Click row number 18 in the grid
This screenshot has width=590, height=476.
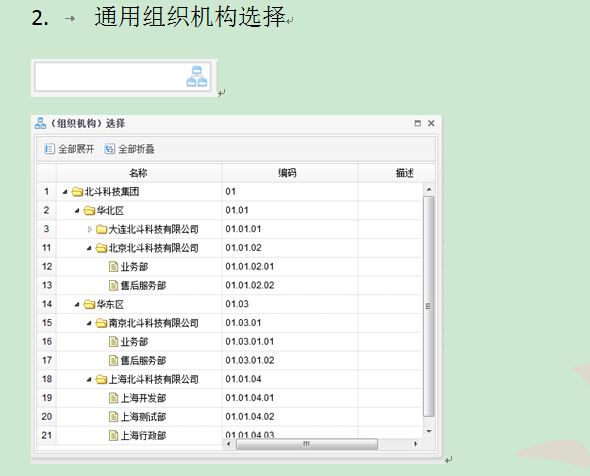point(46,379)
